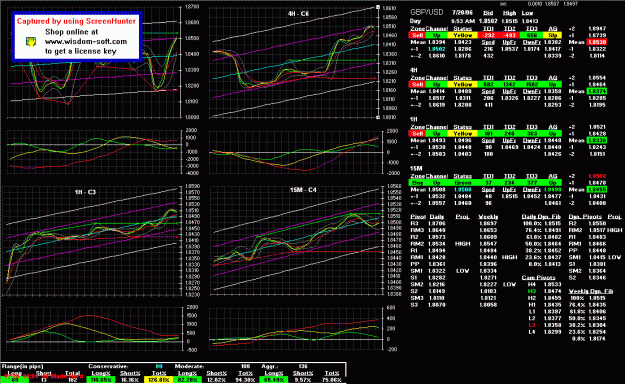Click the 1H section heading
This screenshot has height=384, width=625.
(414, 119)
